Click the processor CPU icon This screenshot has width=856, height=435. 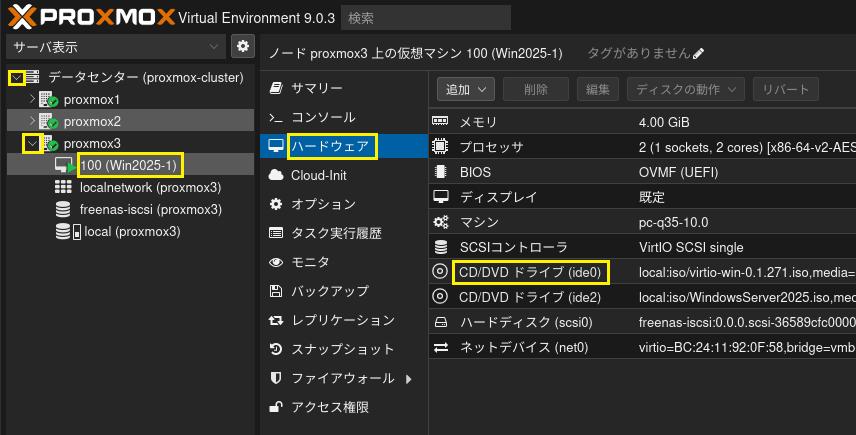(440, 146)
